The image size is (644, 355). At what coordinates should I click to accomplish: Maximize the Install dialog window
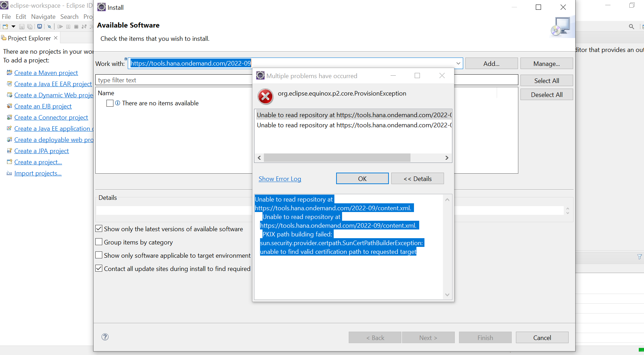(539, 7)
